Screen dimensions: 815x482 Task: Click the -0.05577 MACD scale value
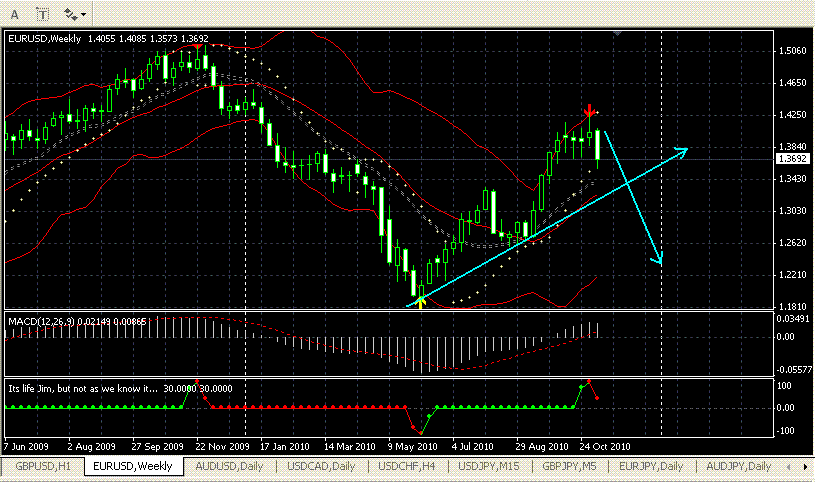(x=794, y=370)
